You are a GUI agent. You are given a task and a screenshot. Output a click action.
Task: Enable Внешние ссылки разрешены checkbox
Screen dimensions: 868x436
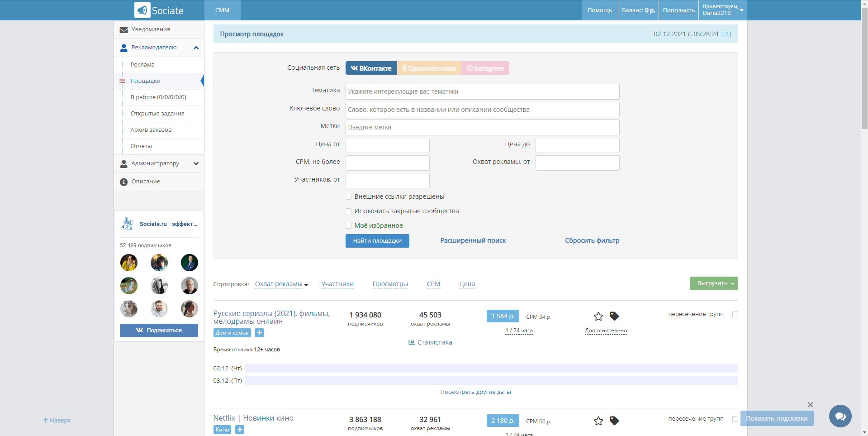tap(348, 196)
